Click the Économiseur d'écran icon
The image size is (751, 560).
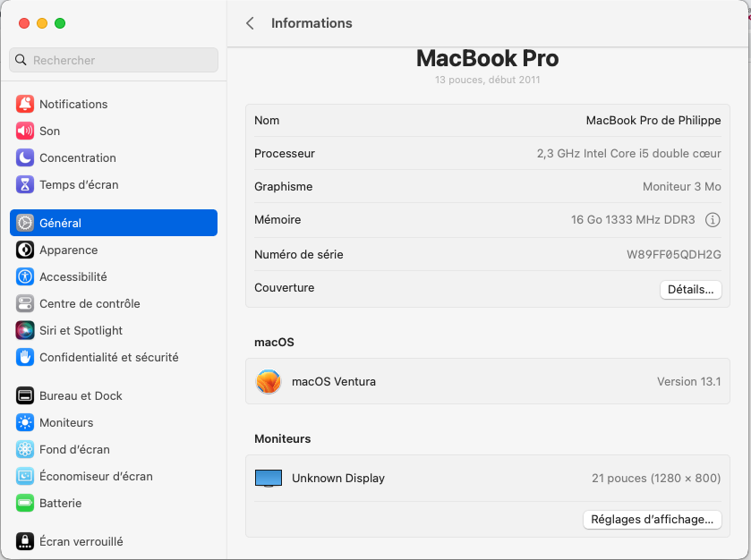click(x=25, y=476)
